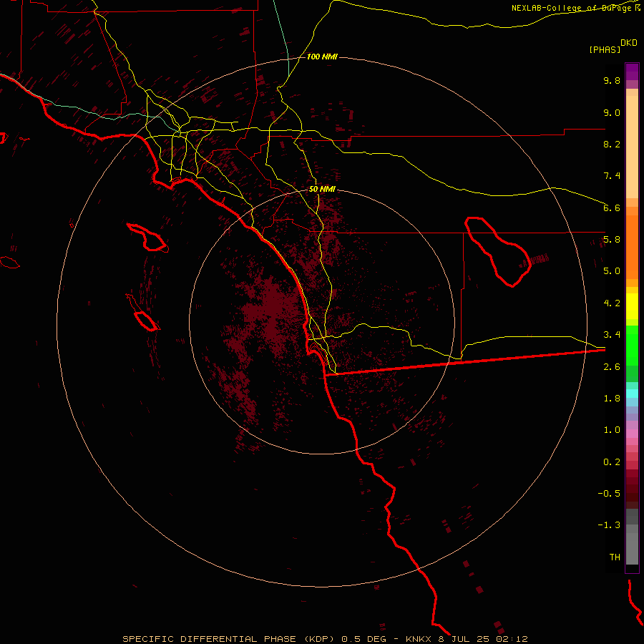Click the 3.4 value on the scale
This screenshot has height=644, width=644.
[612, 335]
